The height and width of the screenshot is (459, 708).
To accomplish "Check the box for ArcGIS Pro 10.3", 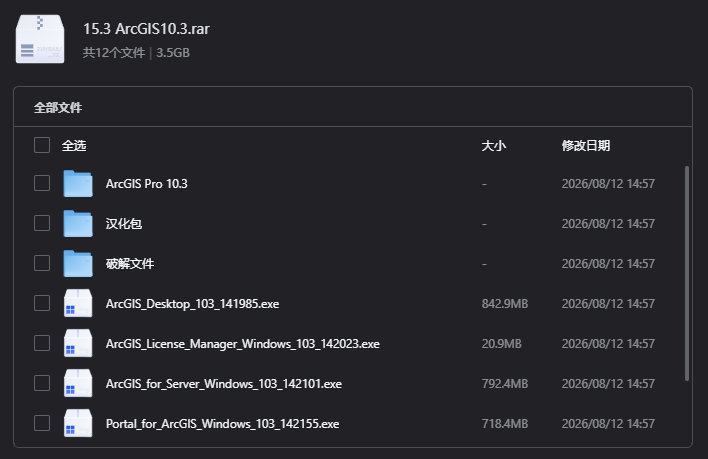I will click(42, 183).
